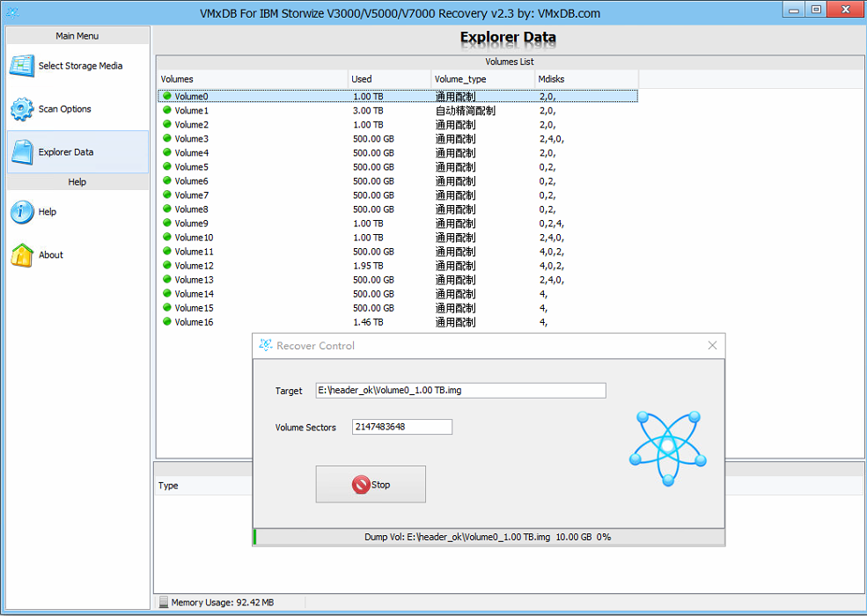Maximize the VMxDB window
867x616 pixels.
point(816,10)
